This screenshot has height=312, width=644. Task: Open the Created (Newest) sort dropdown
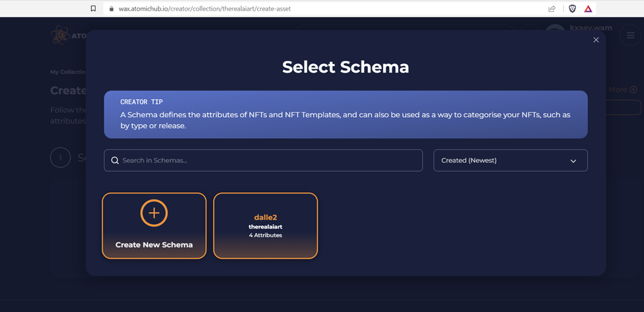coord(511,161)
